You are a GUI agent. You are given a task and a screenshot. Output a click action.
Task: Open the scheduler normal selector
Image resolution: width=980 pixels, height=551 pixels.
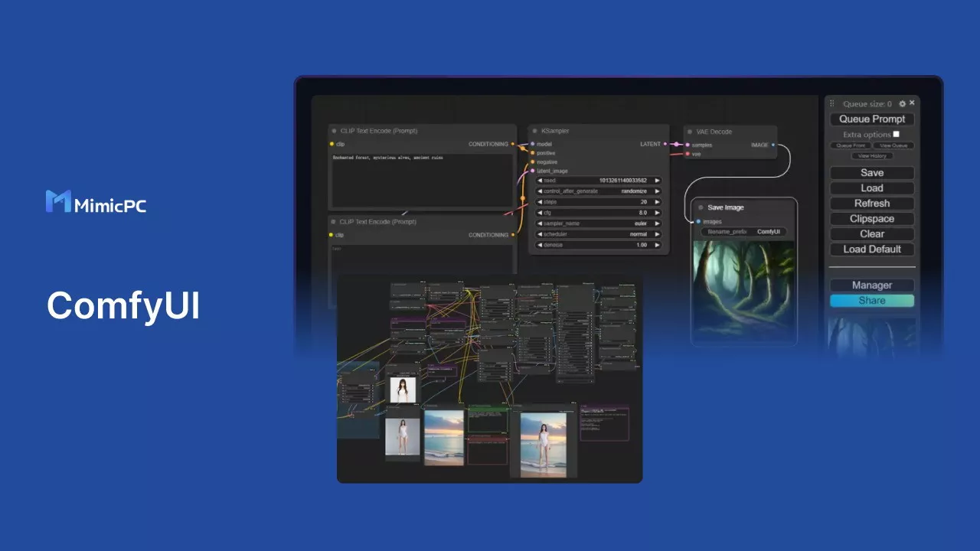[599, 234]
